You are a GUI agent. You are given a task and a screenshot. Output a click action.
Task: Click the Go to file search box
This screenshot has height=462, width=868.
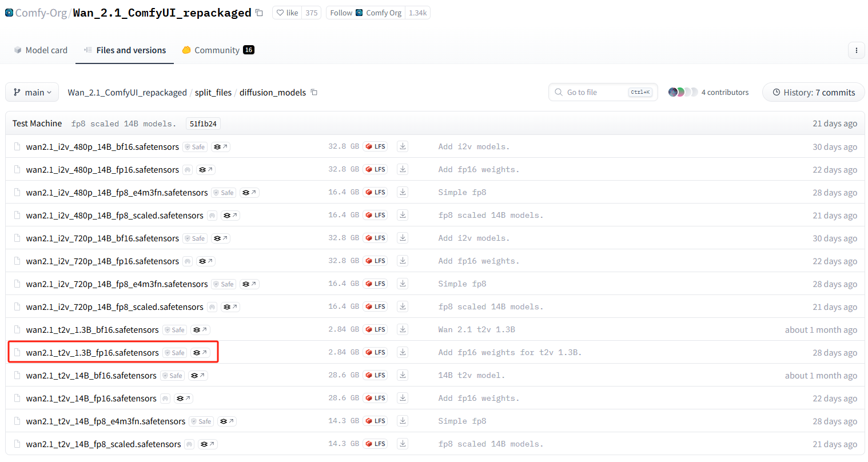[x=595, y=92]
